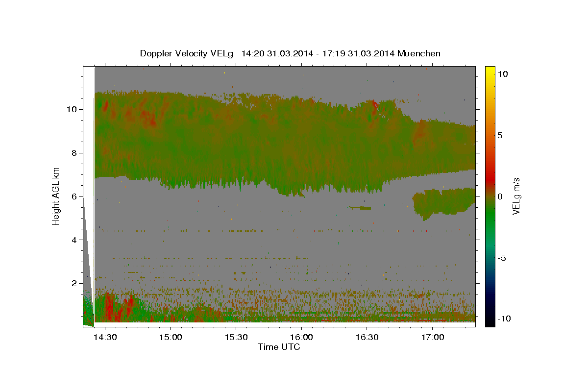Click the colorbar value 0 label
This screenshot has width=588, height=392.
501,196
